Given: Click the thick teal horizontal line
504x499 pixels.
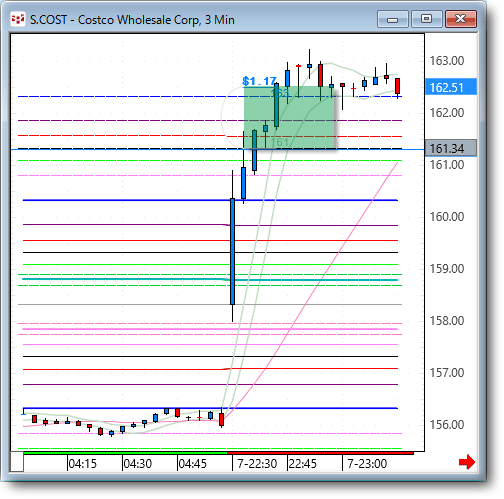Looking at the screenshot, I should click(210, 279).
